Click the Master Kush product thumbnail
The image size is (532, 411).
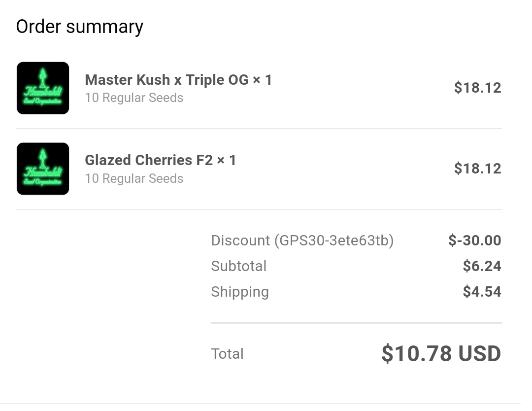[43, 88]
